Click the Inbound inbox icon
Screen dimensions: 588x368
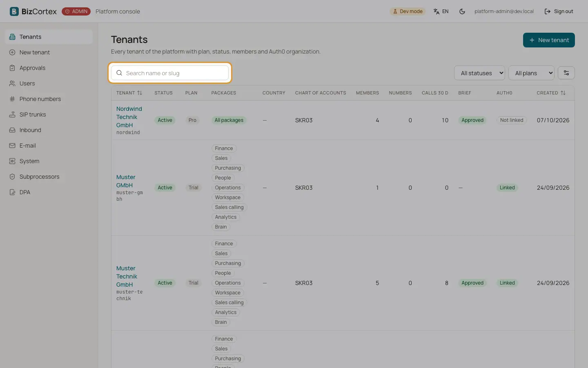tap(12, 130)
